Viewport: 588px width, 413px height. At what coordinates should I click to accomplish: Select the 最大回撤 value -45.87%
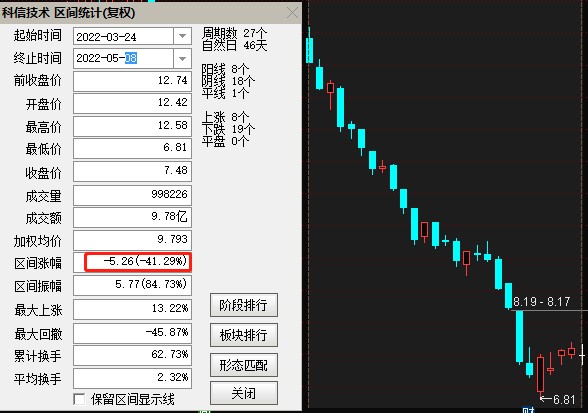point(132,333)
